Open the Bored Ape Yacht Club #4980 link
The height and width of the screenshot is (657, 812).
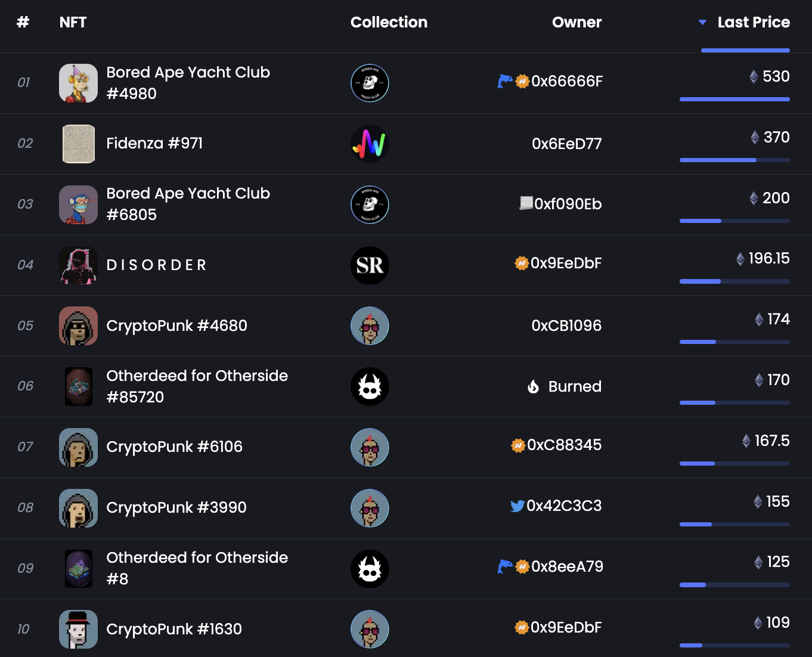coord(188,83)
